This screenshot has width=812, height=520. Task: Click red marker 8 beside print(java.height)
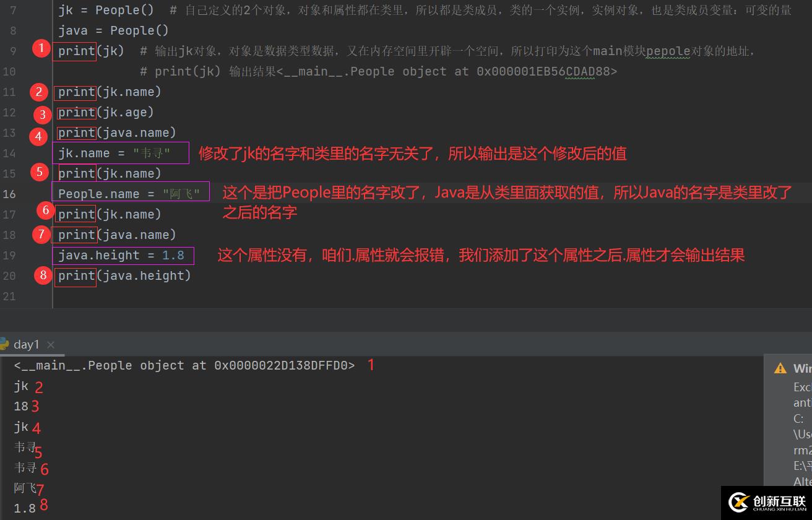43,275
